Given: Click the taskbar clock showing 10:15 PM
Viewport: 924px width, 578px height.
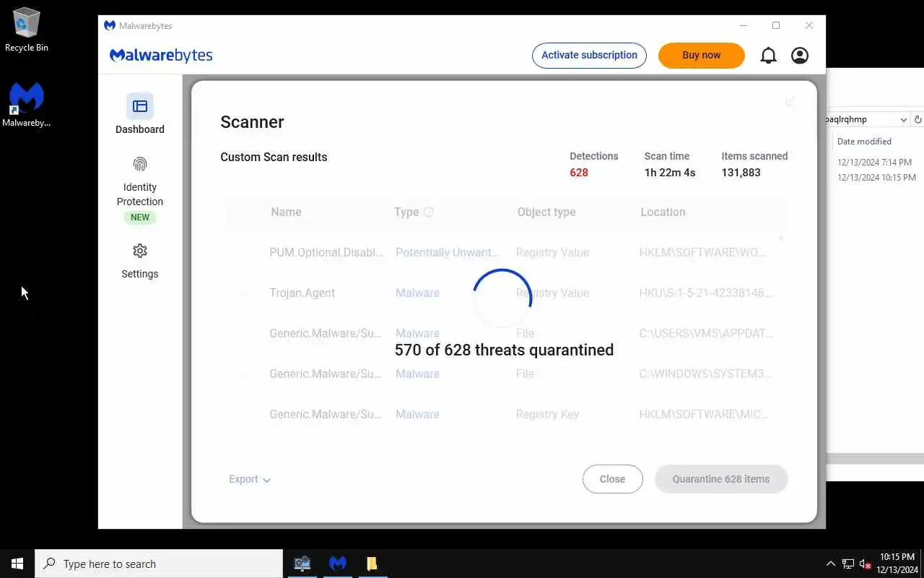Looking at the screenshot, I should pyautogui.click(x=897, y=564).
